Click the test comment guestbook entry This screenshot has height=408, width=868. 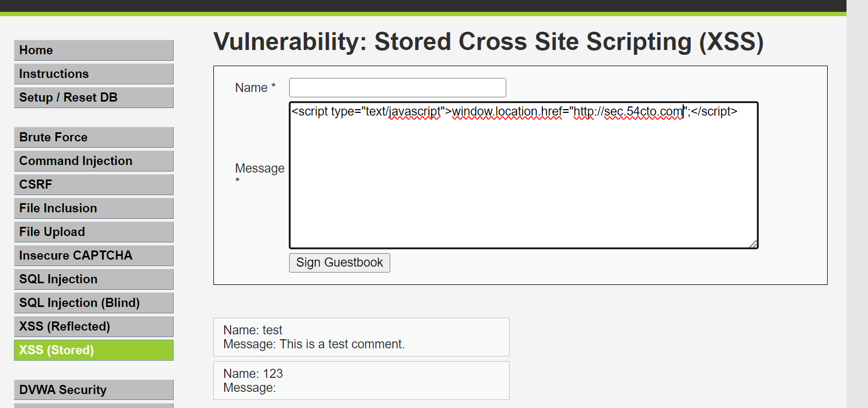click(361, 337)
